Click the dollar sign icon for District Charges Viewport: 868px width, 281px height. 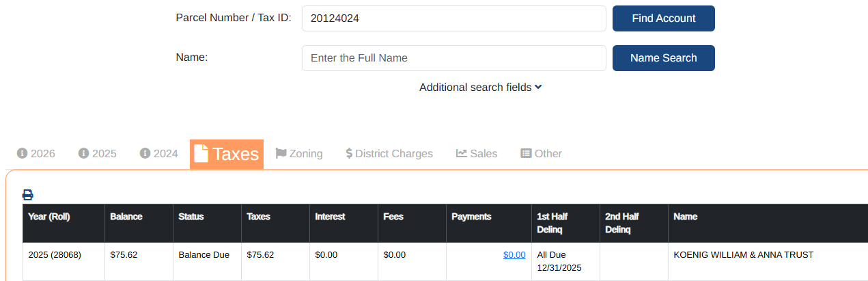point(349,153)
